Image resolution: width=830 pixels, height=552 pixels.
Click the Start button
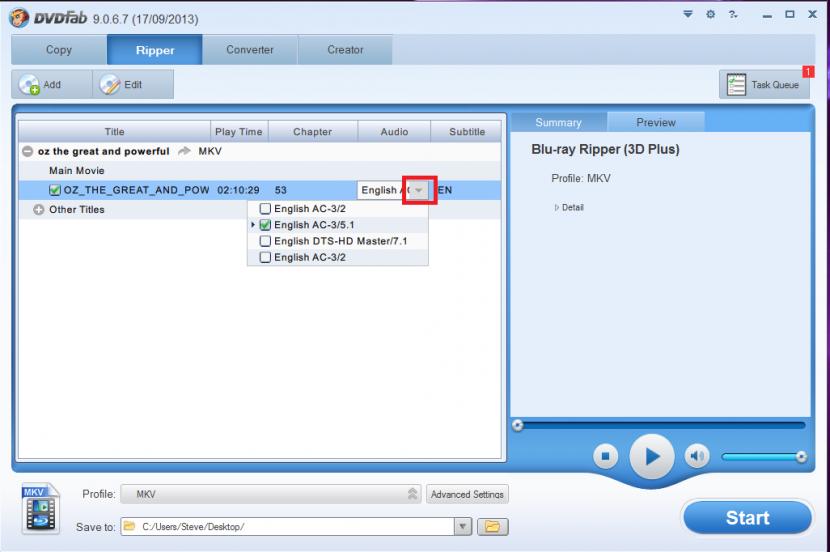(747, 518)
